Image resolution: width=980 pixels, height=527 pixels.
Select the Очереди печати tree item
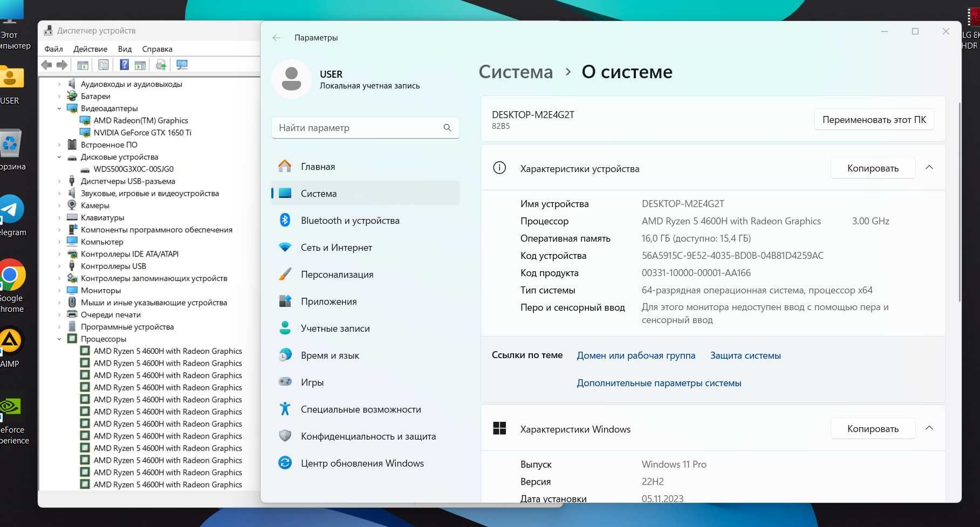point(111,314)
